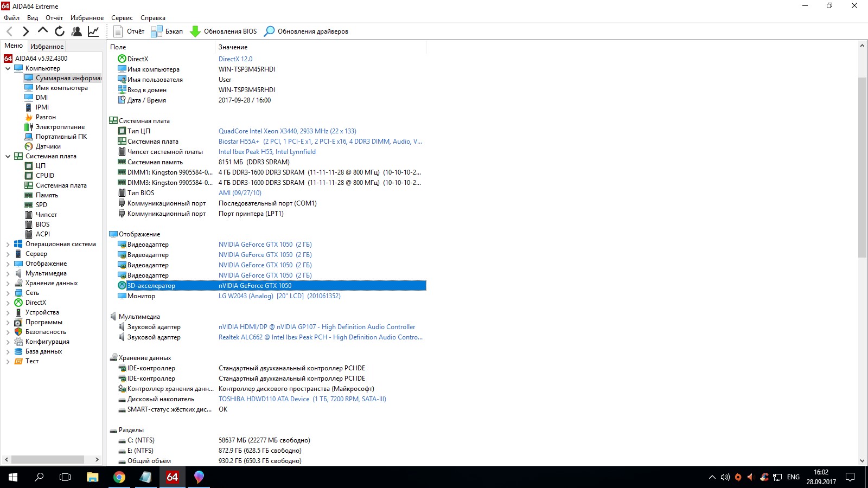Open Электропитание power tree item
868x488 pixels.
click(x=60, y=127)
